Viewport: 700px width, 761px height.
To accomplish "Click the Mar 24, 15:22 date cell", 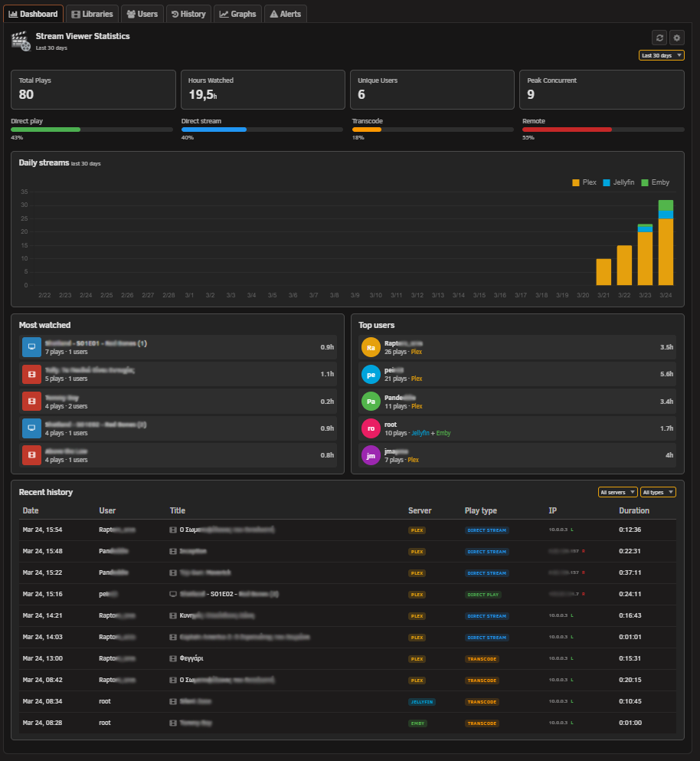I will (x=42, y=572).
